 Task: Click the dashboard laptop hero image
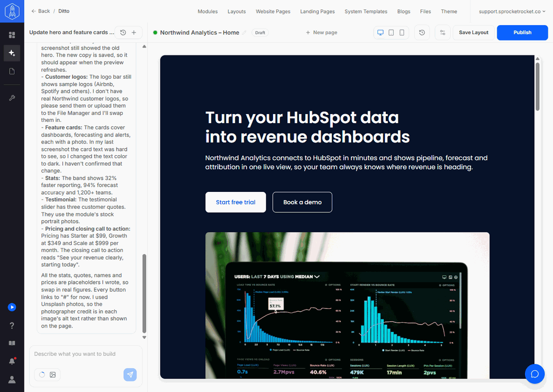coord(347,306)
